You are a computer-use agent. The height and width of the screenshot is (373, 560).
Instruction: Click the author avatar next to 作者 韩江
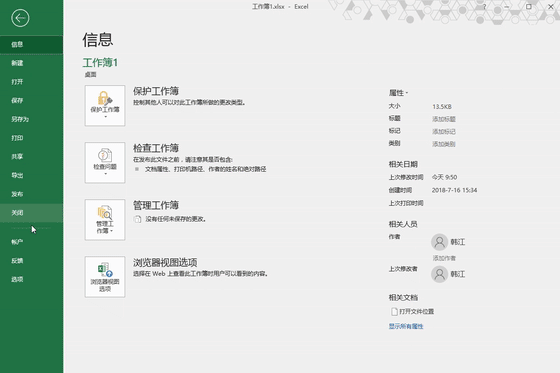tap(440, 242)
